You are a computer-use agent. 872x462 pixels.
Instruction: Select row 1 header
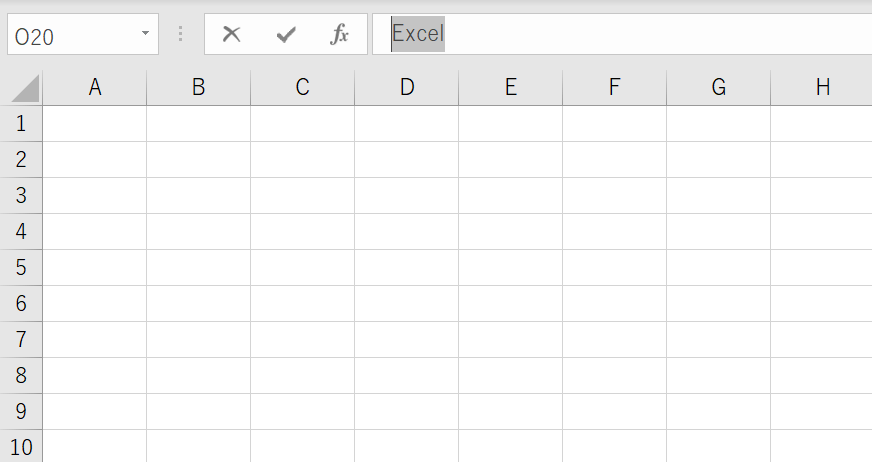(22, 124)
